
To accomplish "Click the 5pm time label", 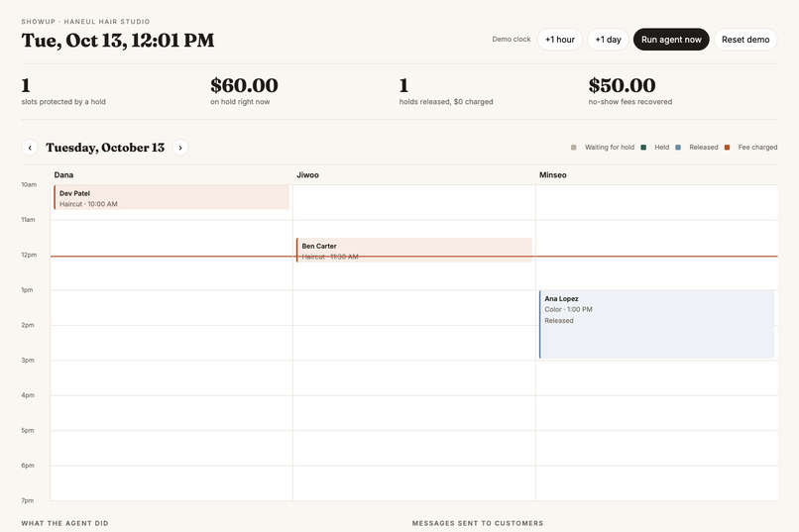I will pos(28,430).
